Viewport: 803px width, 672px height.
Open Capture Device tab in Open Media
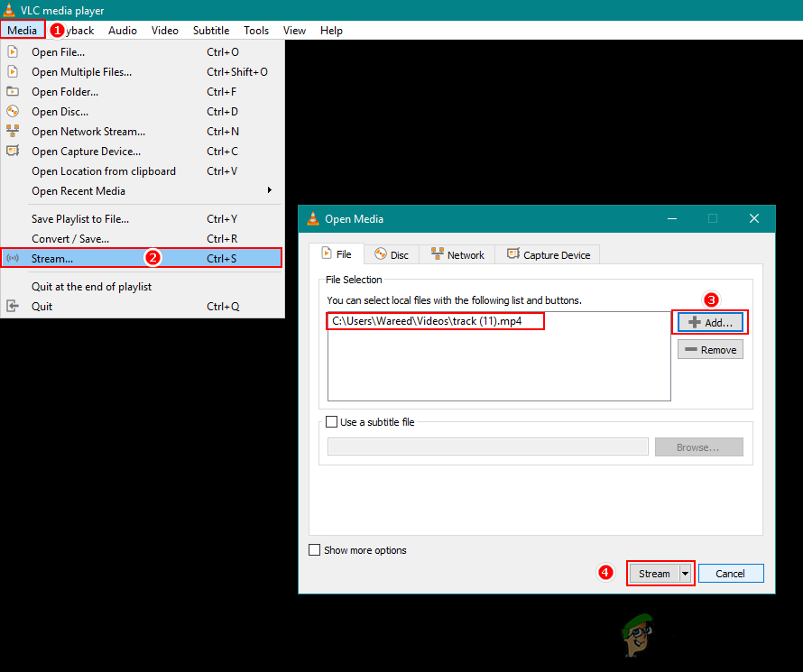point(548,253)
